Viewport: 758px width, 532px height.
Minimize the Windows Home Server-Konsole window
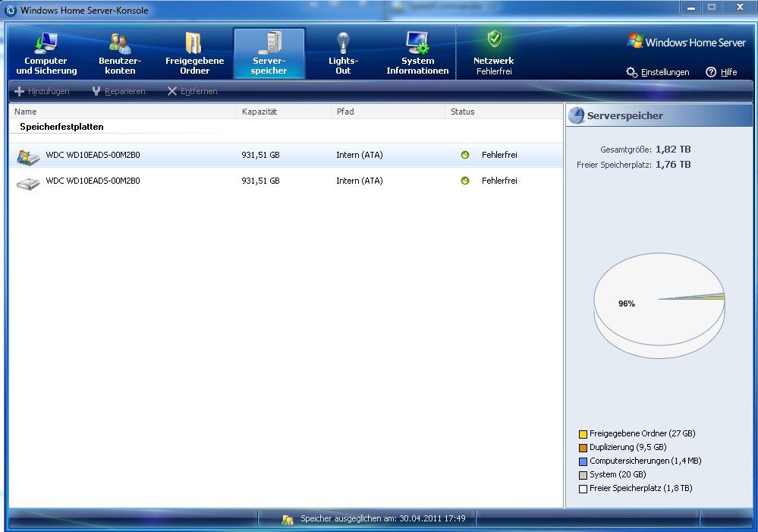[691, 8]
